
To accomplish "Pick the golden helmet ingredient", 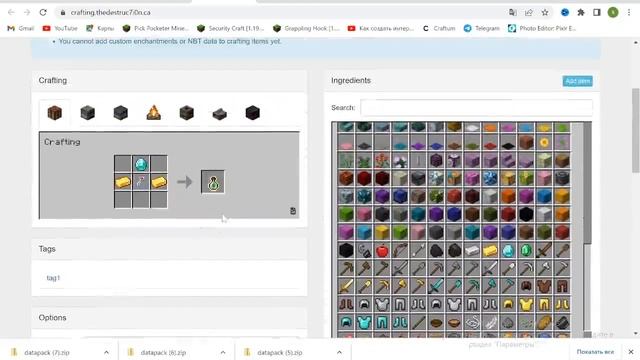I will (508, 304).
